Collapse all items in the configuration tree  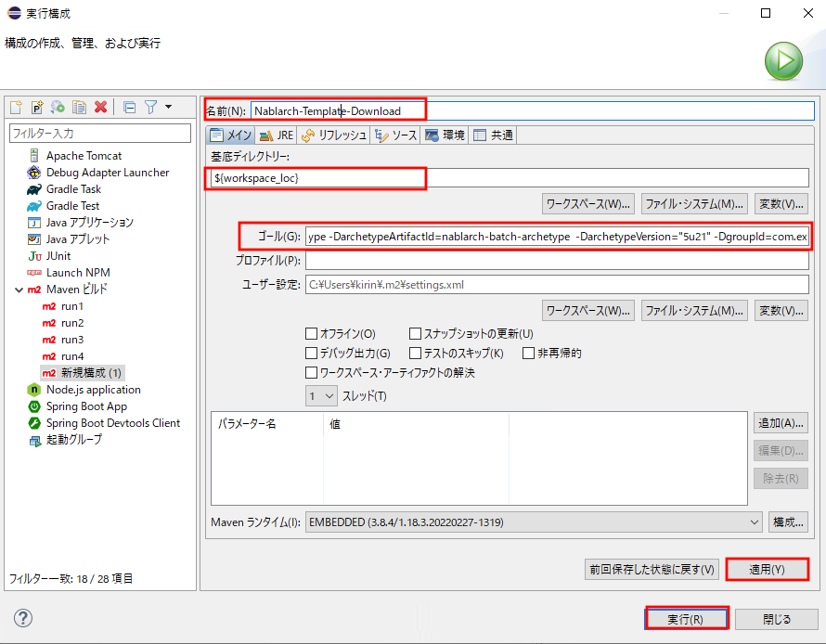(130, 107)
